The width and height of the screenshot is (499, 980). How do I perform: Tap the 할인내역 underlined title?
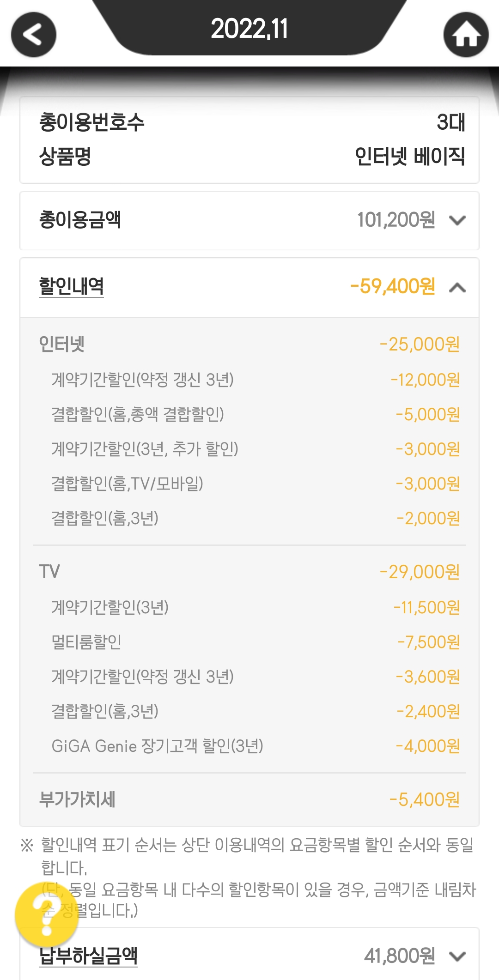(72, 286)
